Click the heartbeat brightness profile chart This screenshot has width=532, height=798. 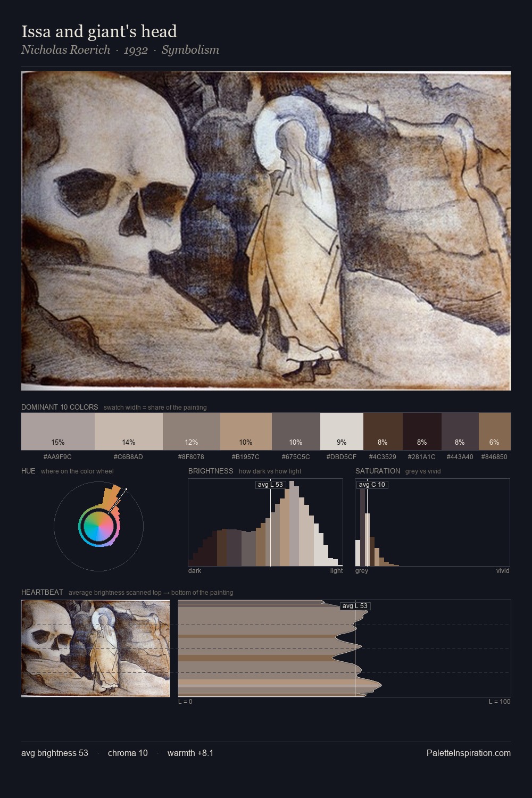click(344, 649)
